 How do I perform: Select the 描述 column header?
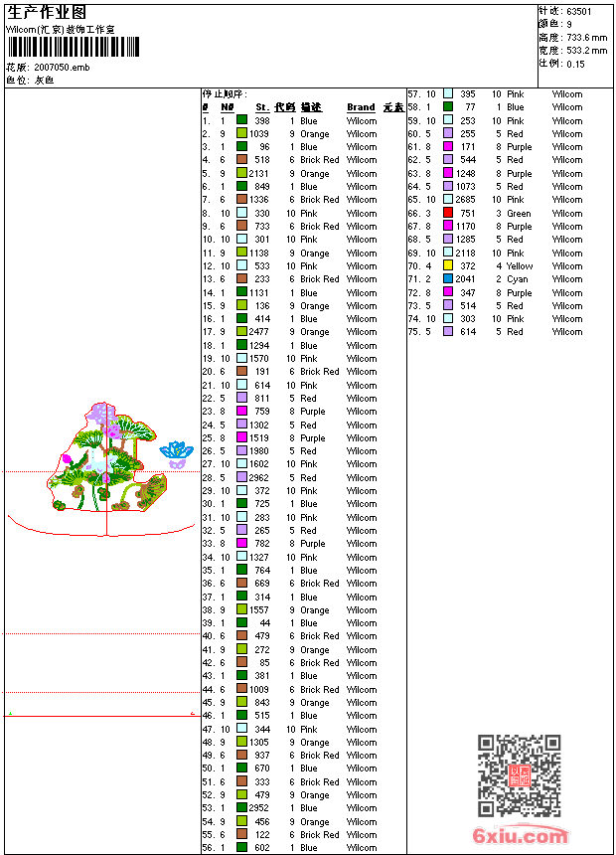(x=311, y=107)
